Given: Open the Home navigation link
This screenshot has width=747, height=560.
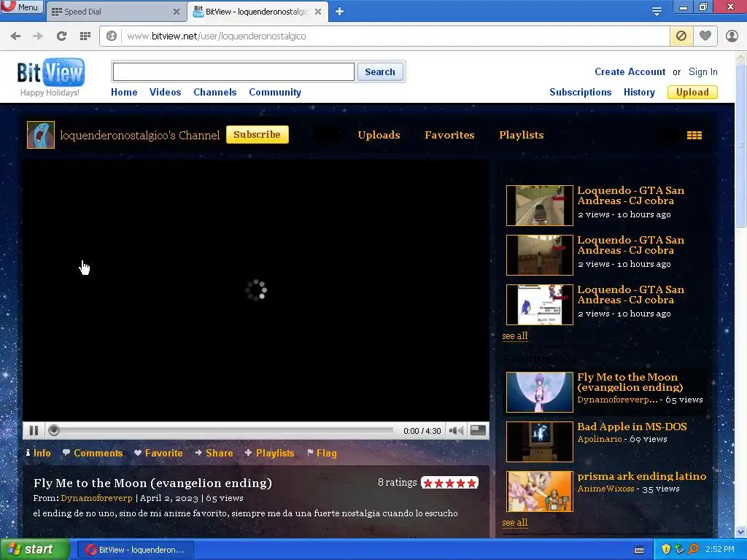Looking at the screenshot, I should tap(124, 93).
